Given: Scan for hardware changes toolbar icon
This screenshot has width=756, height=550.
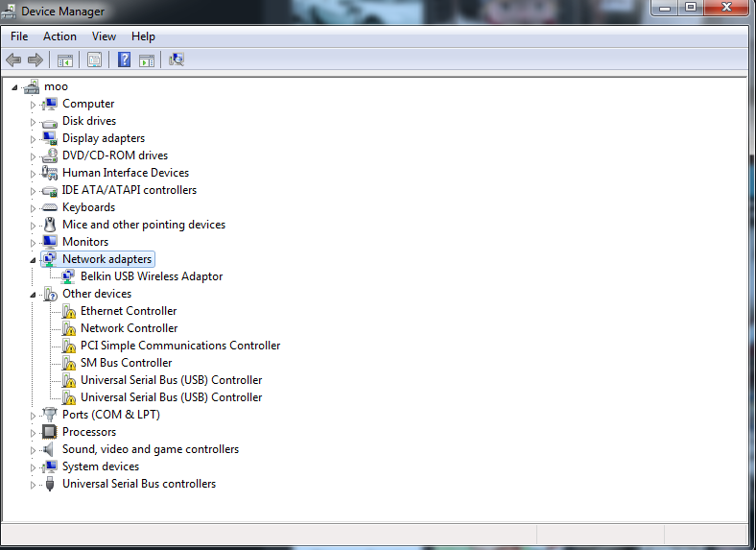Looking at the screenshot, I should pos(177,60).
